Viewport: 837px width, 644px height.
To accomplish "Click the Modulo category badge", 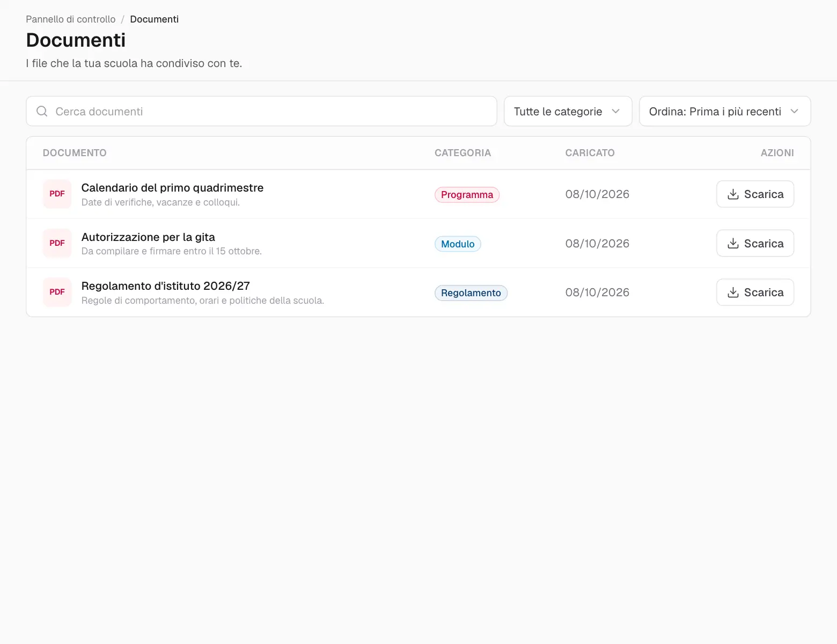I will (458, 244).
